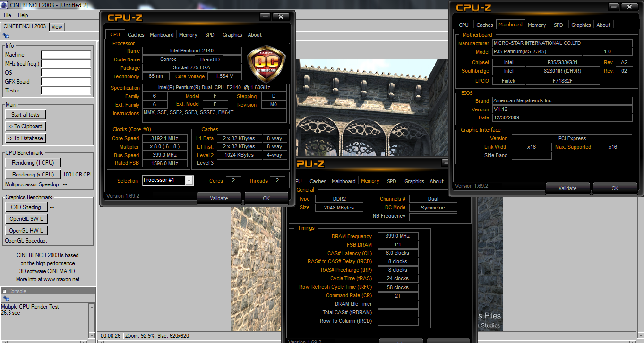Open SPD tab in Mainboard CPU-Z window
This screenshot has height=343, width=644.
(x=558, y=25)
